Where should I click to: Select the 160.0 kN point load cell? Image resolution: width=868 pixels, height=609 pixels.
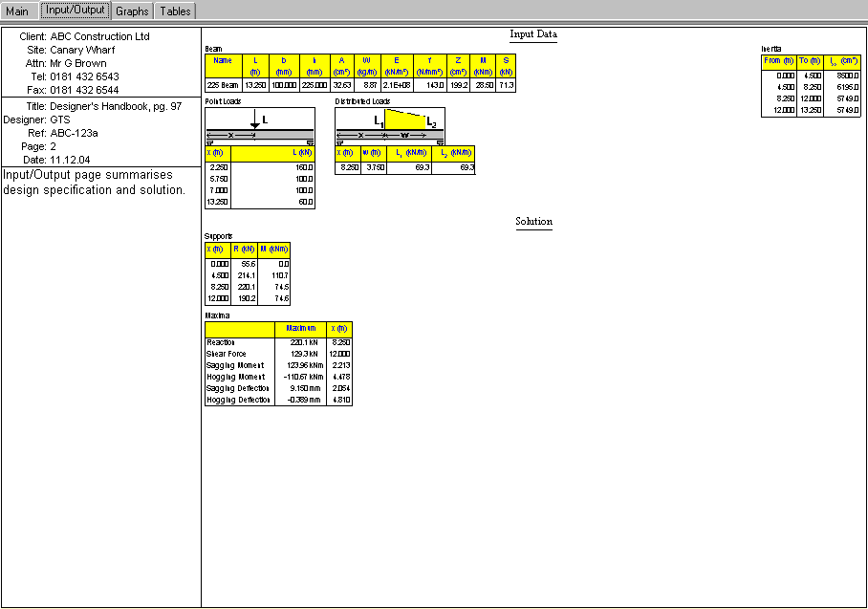[x=272, y=167]
